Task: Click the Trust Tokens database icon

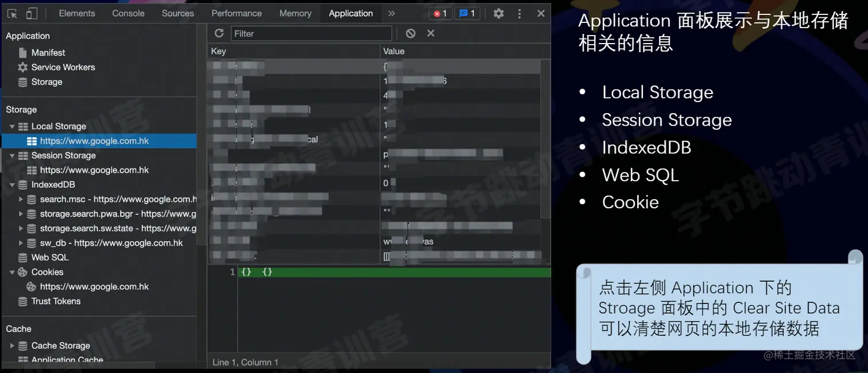Action: [23, 301]
